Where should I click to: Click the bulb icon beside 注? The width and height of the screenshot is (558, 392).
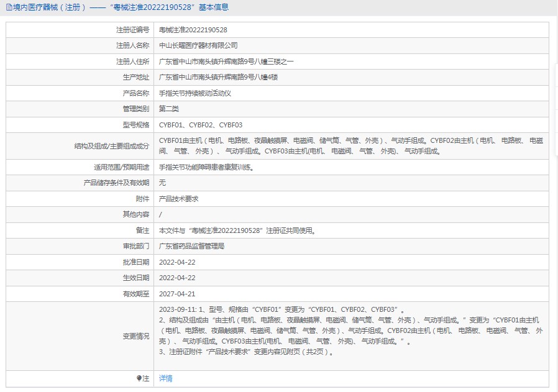(139, 378)
